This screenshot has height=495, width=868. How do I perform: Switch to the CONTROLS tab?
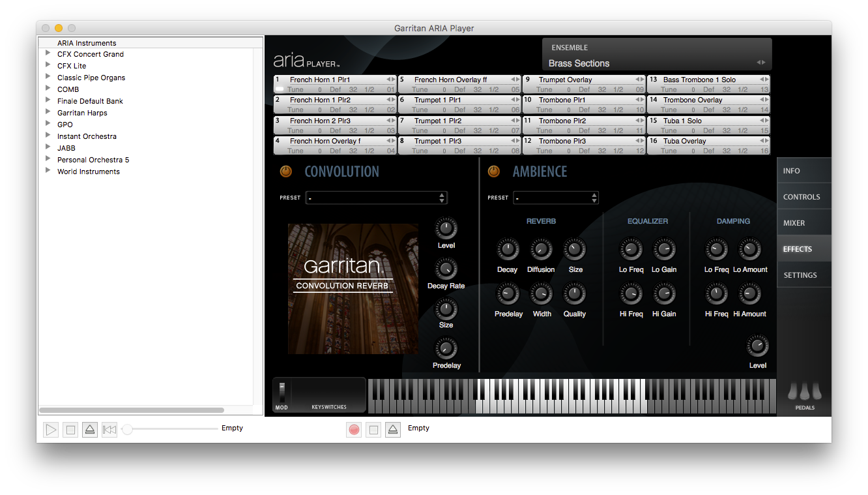804,197
